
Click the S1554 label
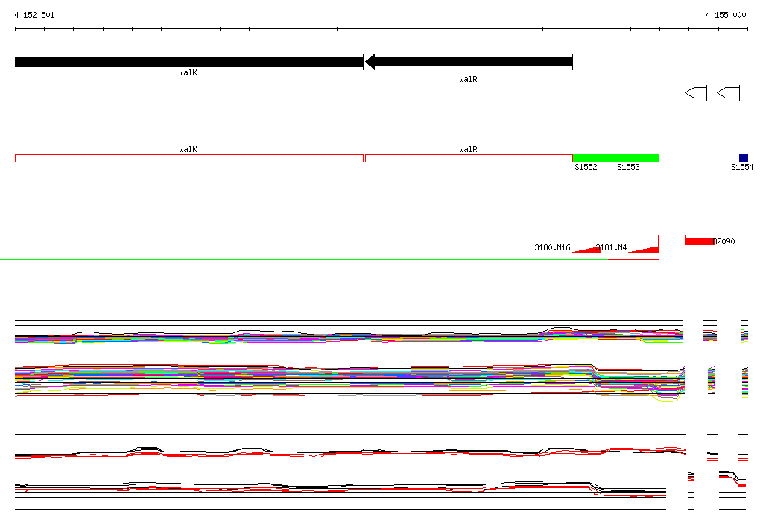point(742,167)
